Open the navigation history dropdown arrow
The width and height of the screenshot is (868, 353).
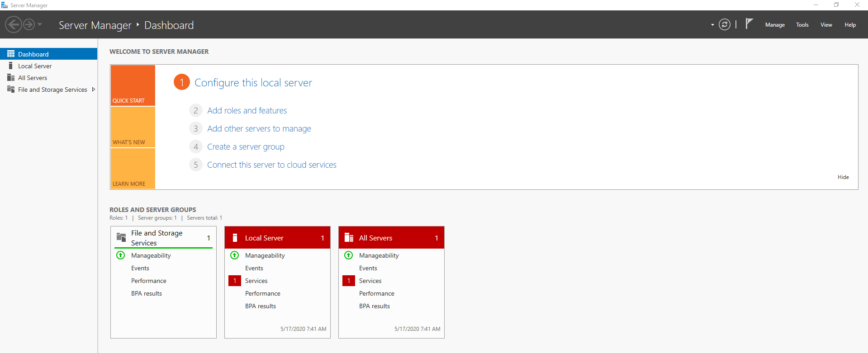click(x=40, y=24)
